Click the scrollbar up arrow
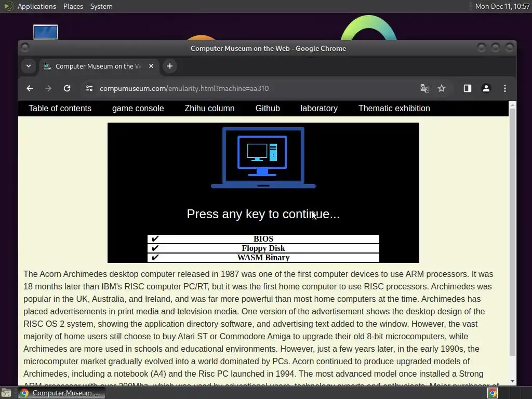 point(512,105)
